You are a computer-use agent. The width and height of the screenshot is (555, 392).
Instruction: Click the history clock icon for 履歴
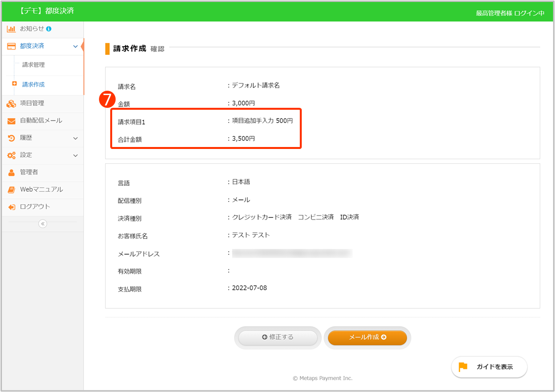[11, 138]
